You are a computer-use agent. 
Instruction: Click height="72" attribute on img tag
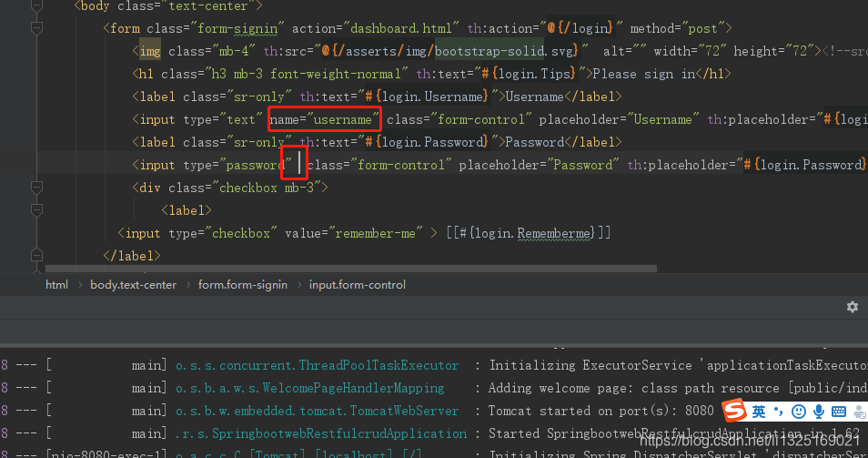[773, 51]
